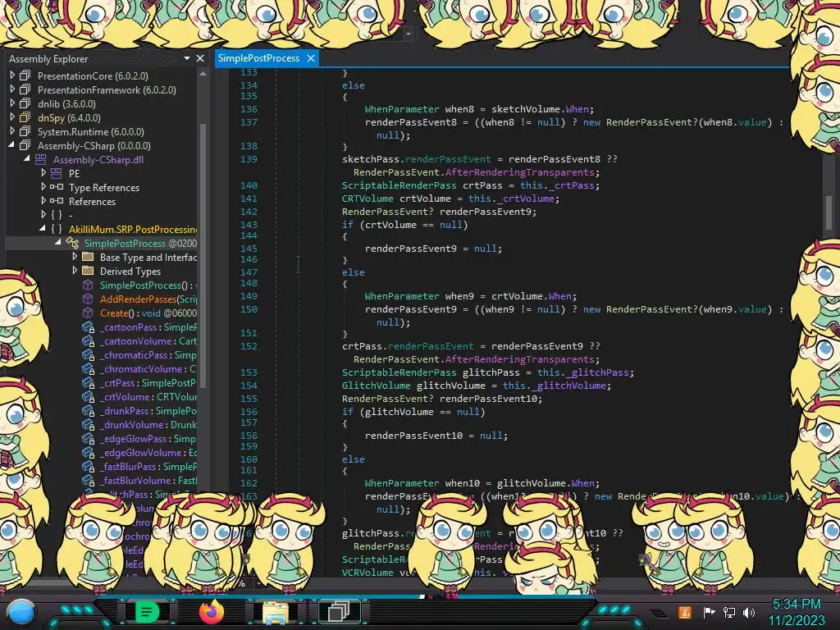Click the dnlib assembly icon
The image size is (840, 630).
click(25, 103)
